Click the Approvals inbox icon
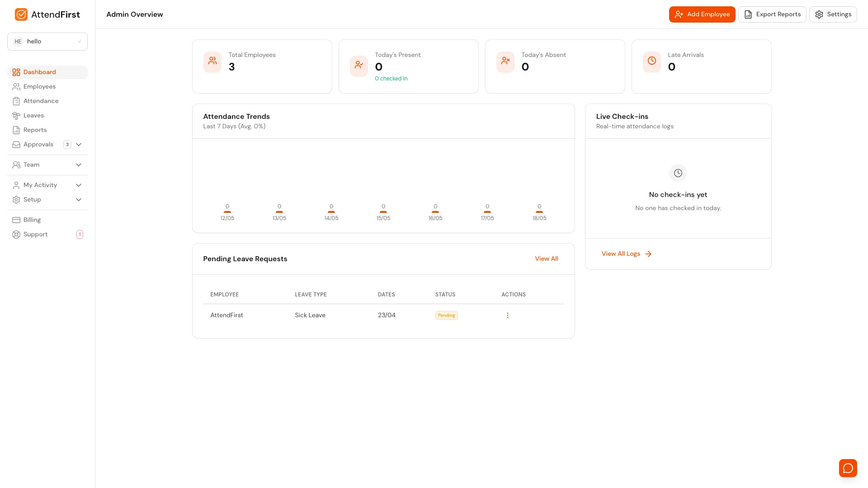 (16, 145)
